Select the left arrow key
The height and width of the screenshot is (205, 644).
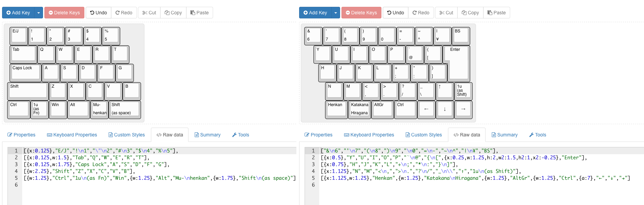(426, 109)
